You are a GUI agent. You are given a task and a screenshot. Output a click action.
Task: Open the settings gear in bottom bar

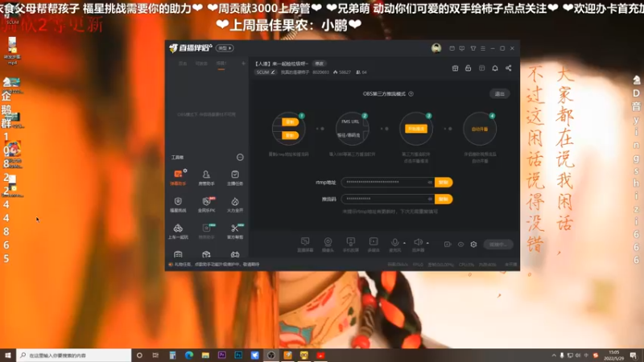tap(473, 245)
